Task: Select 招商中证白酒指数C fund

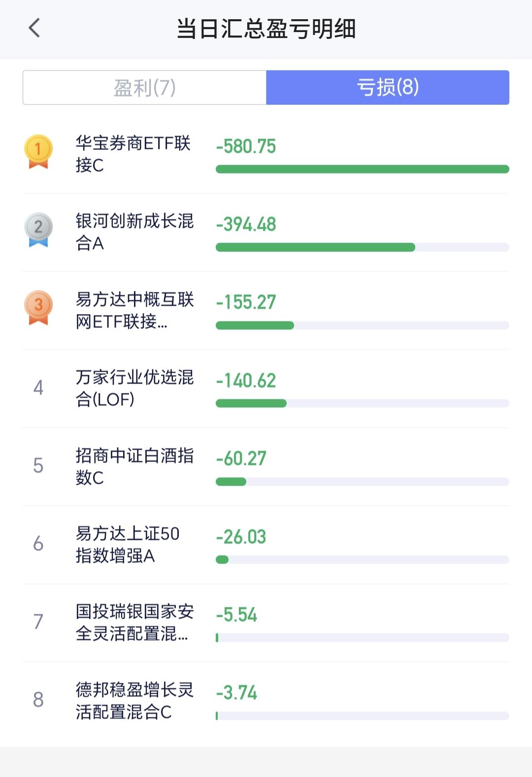Action: (x=134, y=466)
